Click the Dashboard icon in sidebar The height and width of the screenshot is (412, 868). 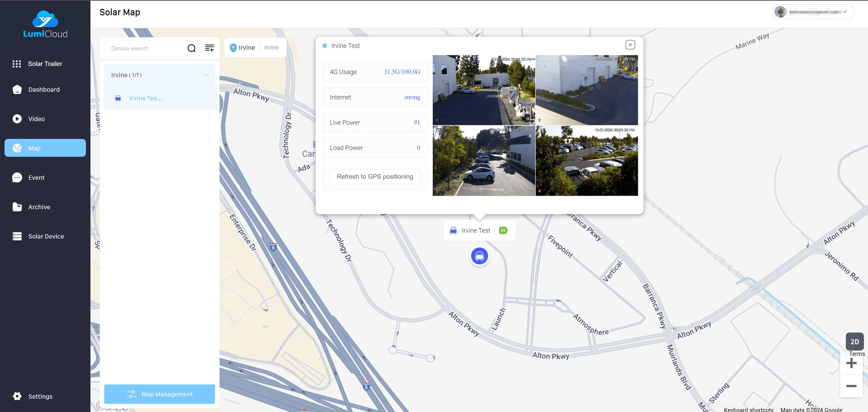(17, 89)
